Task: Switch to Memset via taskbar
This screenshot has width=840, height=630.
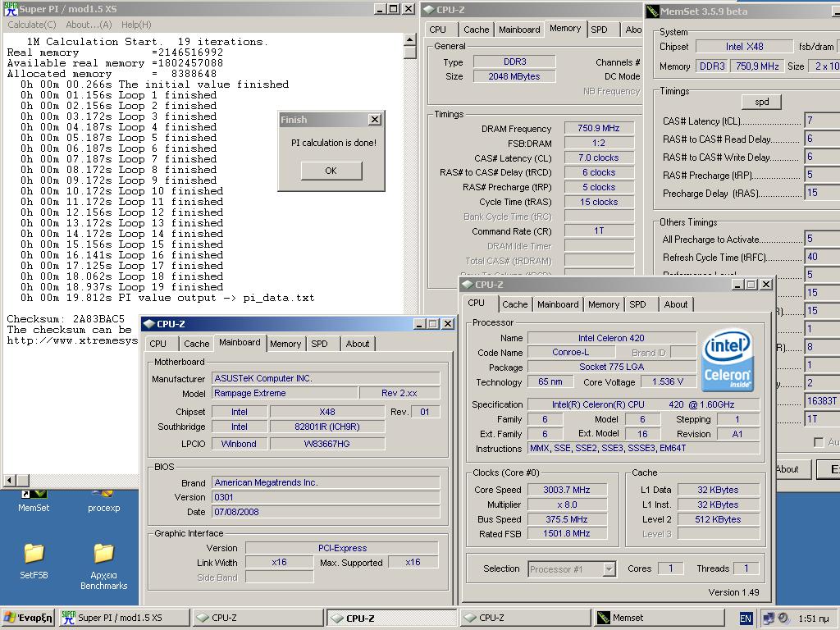Action: pos(658,618)
